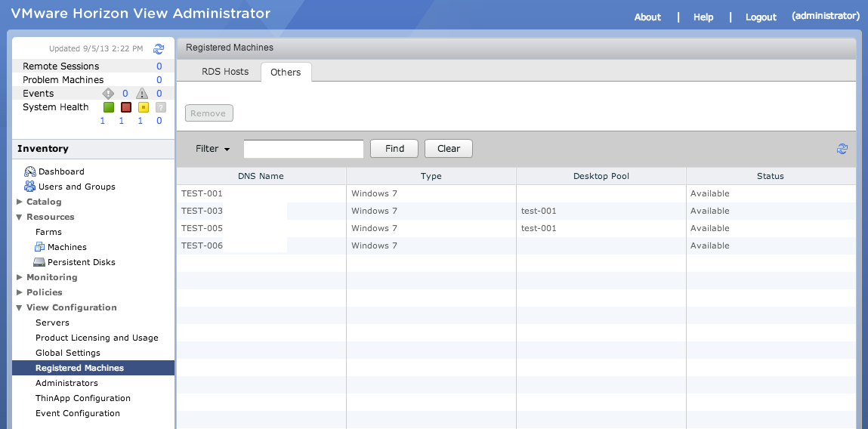Open Event Configuration

[78, 413]
